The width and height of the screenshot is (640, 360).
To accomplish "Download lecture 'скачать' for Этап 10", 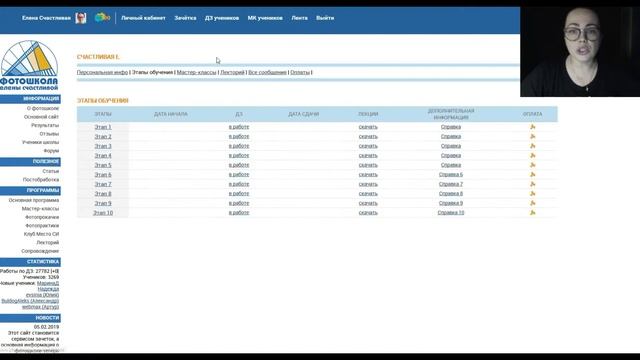I will pyautogui.click(x=368, y=213).
